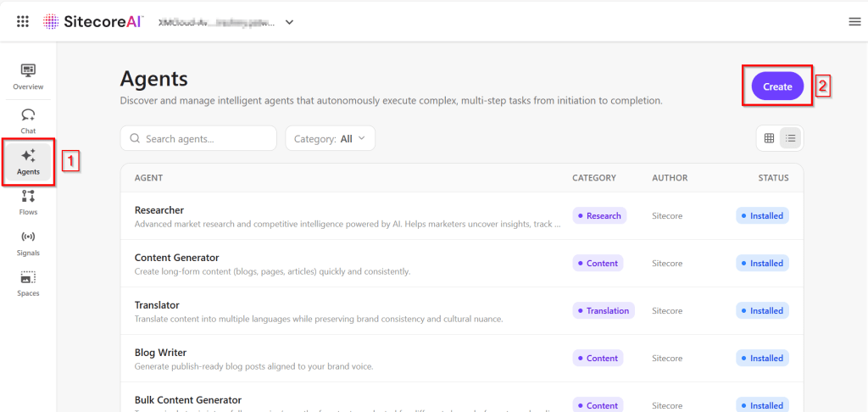Click Installed status badge for Blog Writer
868x412 pixels.
761,358
